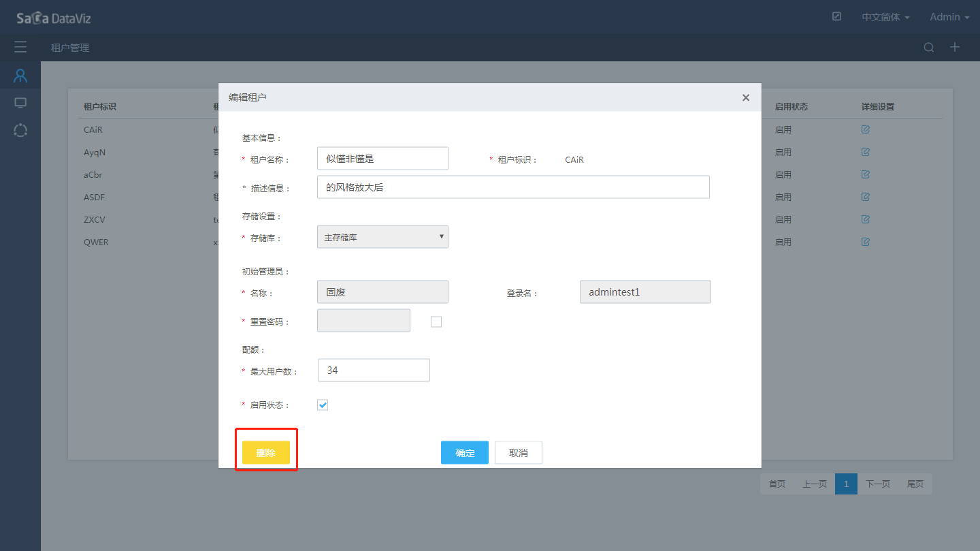
Task: Click the SaCa DataViz logo
Action: tap(54, 18)
